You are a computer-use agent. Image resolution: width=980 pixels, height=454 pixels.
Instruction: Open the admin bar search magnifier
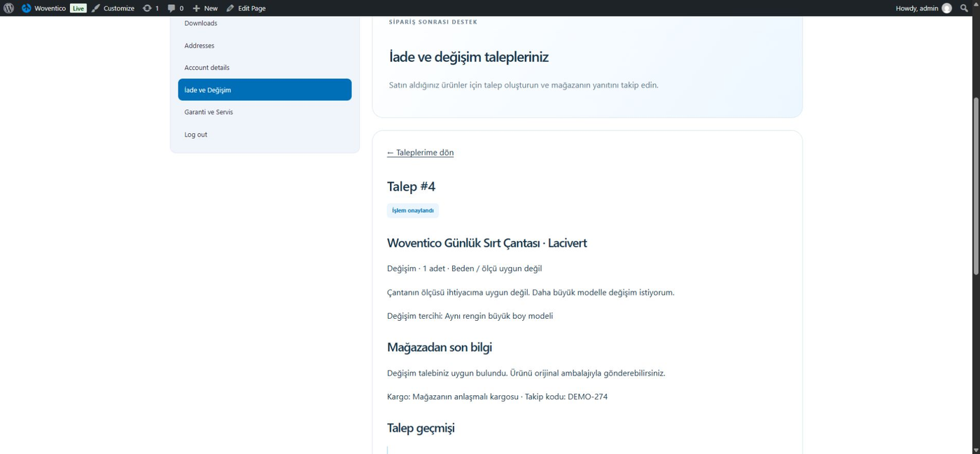(965, 8)
